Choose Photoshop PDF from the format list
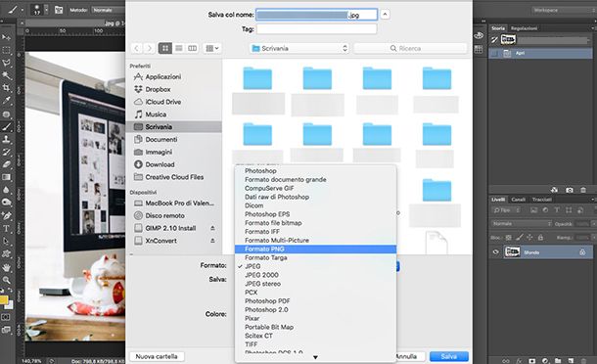This screenshot has width=597, height=364. pos(316,300)
